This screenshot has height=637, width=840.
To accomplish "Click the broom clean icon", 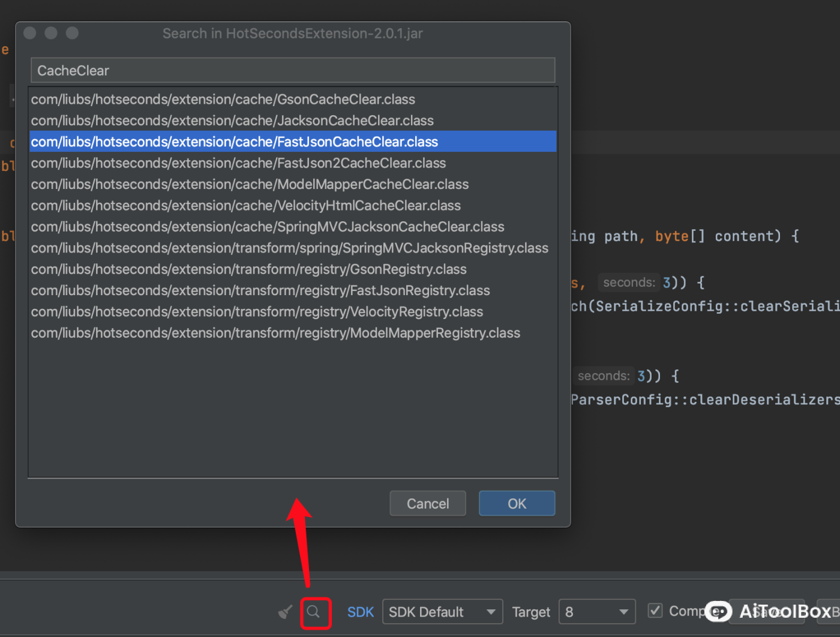I will click(x=286, y=612).
